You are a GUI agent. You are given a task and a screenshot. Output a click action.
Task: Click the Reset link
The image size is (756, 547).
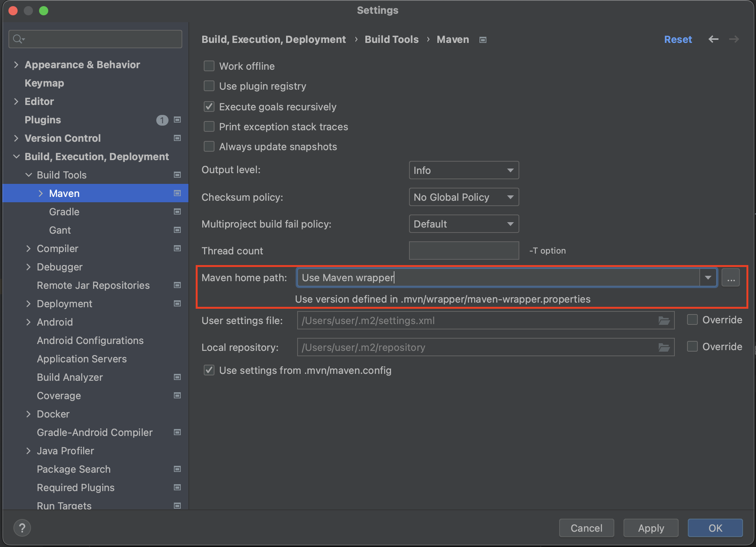pos(677,39)
